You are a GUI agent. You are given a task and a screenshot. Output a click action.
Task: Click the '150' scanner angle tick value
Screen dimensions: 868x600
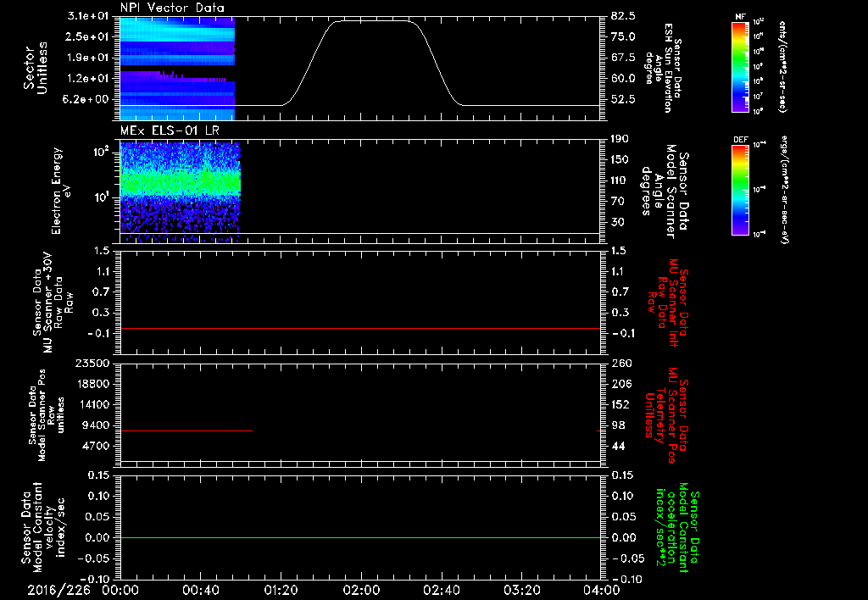click(x=620, y=160)
